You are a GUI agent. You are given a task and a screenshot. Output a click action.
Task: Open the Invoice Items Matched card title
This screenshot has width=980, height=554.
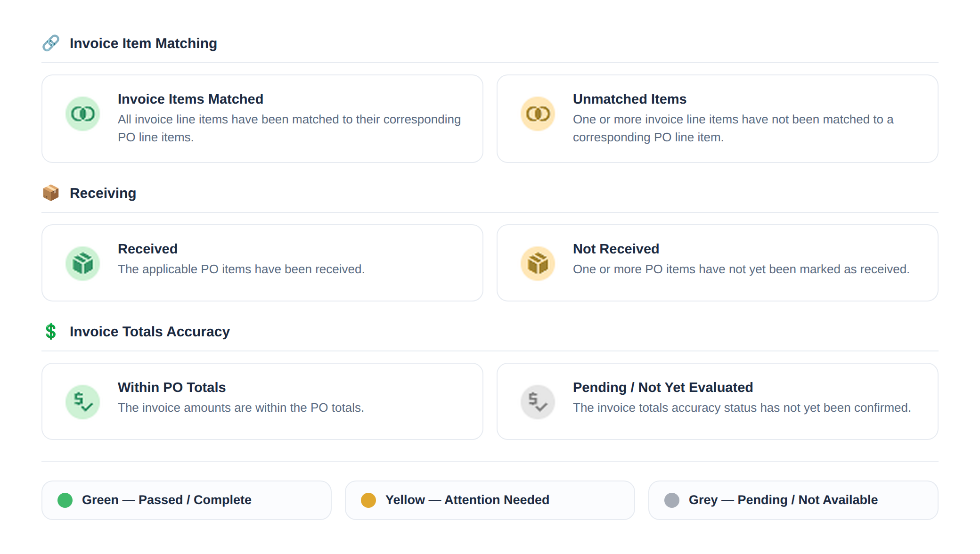[190, 99]
